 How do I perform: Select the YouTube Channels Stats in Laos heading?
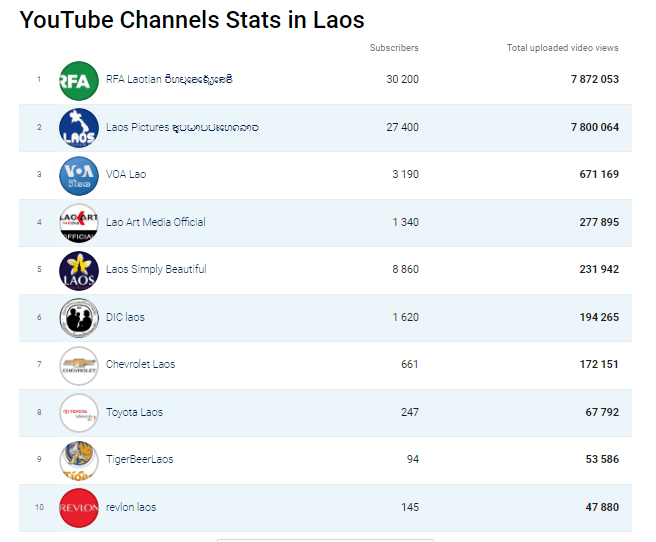tap(192, 20)
